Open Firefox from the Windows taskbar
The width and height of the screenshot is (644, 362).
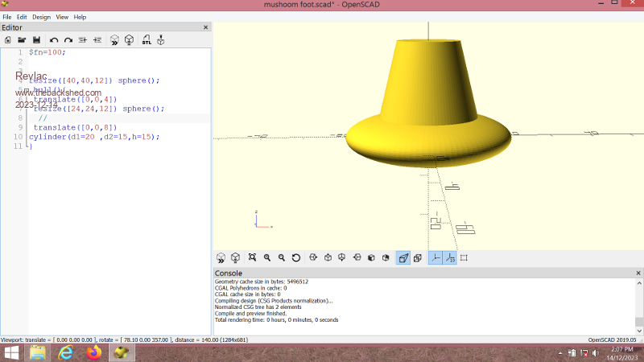pyautogui.click(x=93, y=352)
